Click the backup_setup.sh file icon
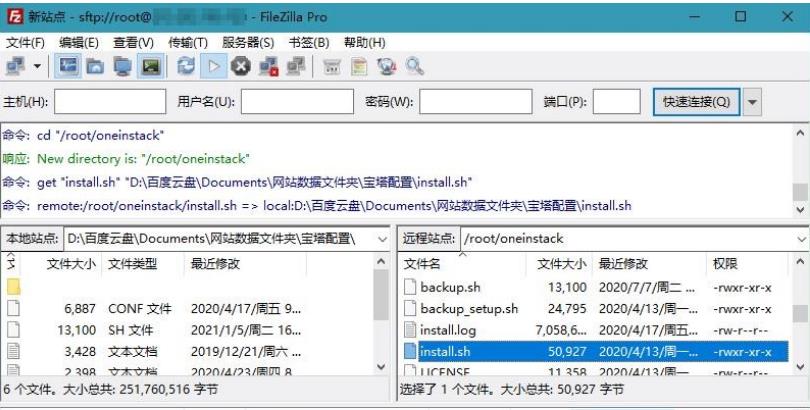 tap(410, 309)
